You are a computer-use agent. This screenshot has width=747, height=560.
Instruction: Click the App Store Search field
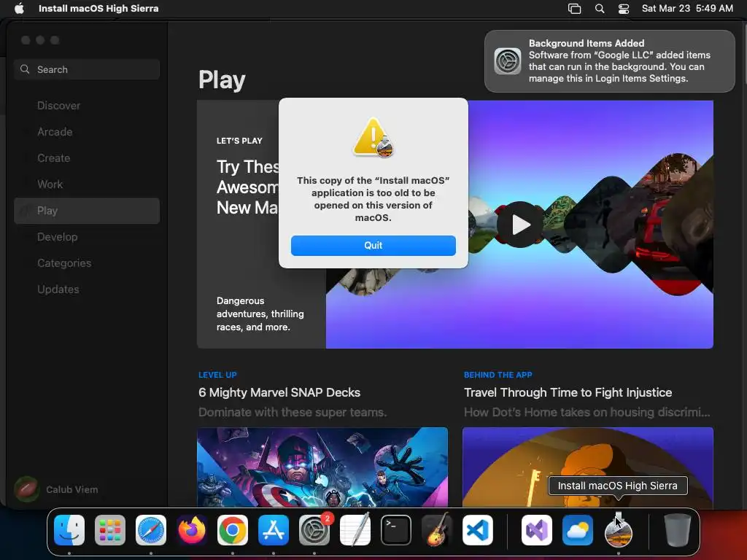point(87,69)
